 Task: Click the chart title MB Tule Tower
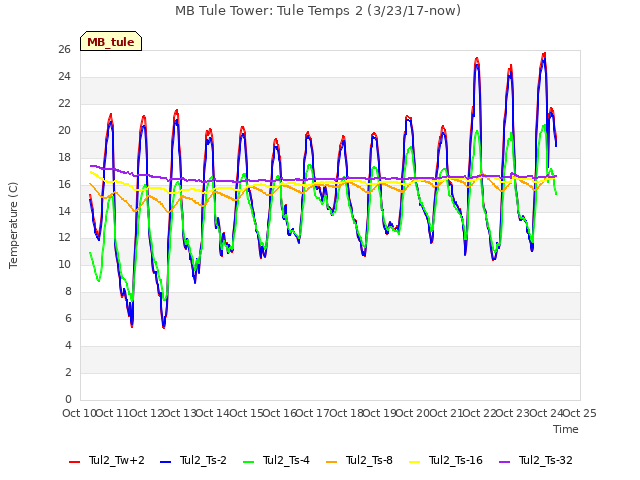point(318,10)
